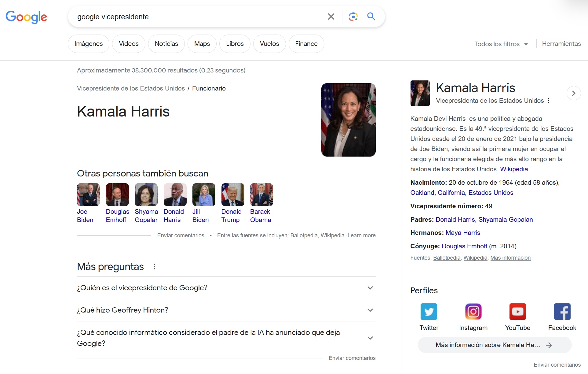Screen dimensions: 588x374
Task: Click the Kamala Harris main heading
Action: [x=123, y=111]
